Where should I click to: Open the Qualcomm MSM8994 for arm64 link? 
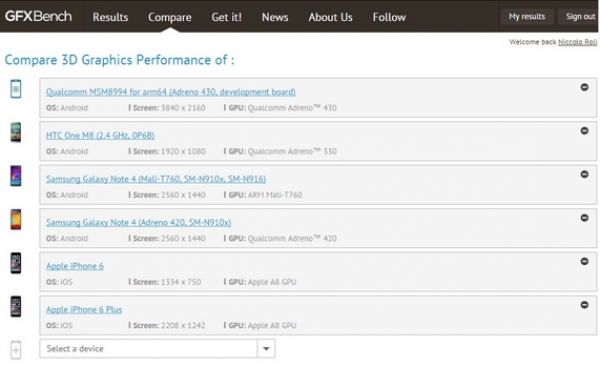tap(171, 92)
